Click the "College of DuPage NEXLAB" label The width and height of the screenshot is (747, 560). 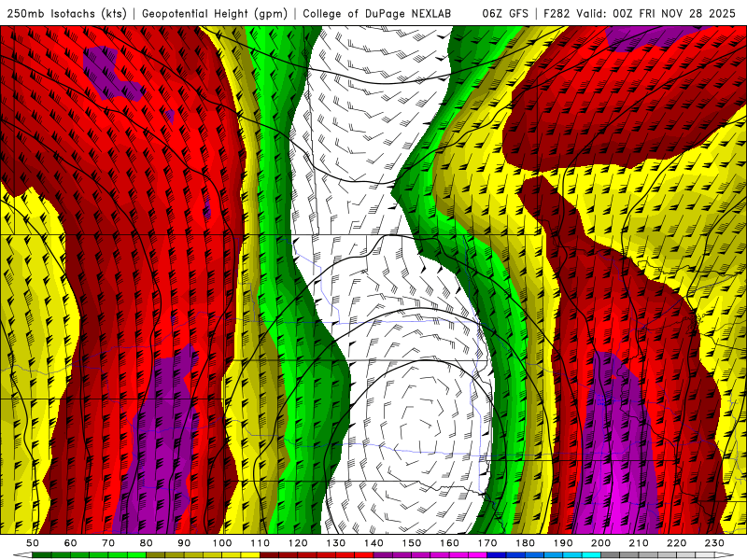click(377, 14)
